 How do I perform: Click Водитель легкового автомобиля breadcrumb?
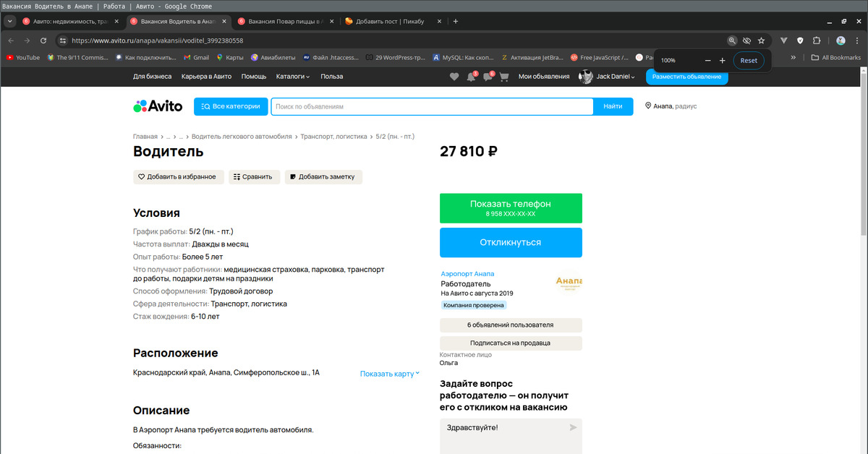(242, 136)
